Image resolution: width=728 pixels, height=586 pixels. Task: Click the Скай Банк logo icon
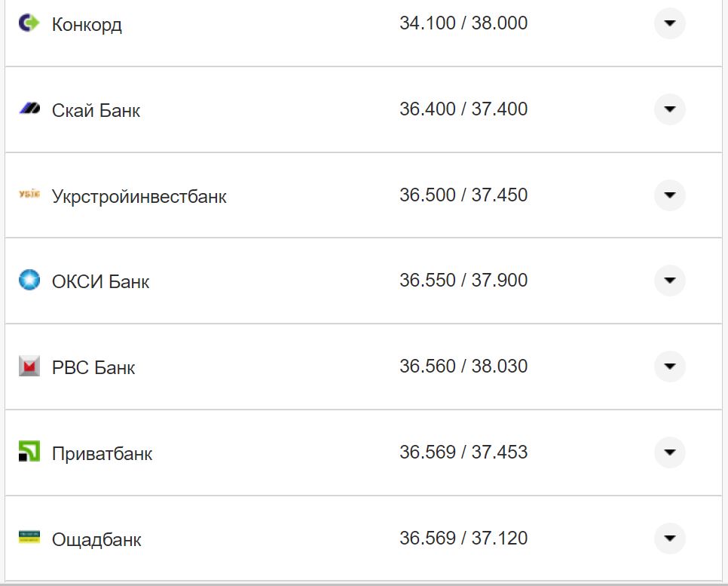pyautogui.click(x=29, y=109)
